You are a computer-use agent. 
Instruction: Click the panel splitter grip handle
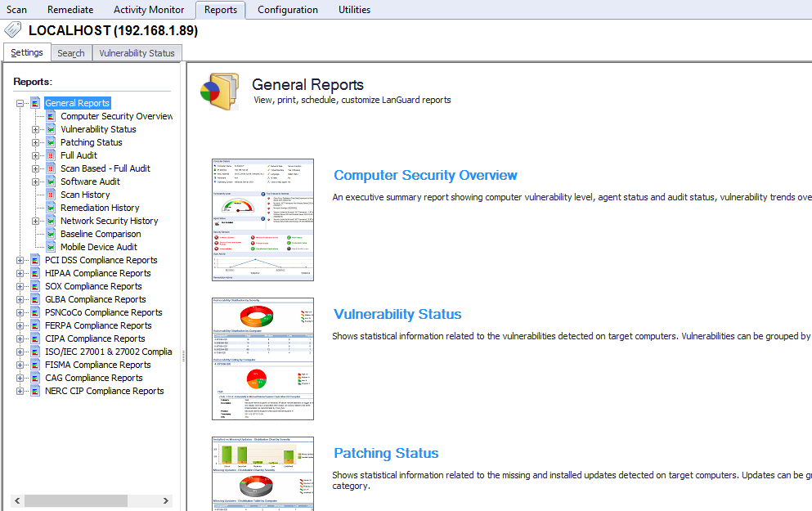click(183, 356)
